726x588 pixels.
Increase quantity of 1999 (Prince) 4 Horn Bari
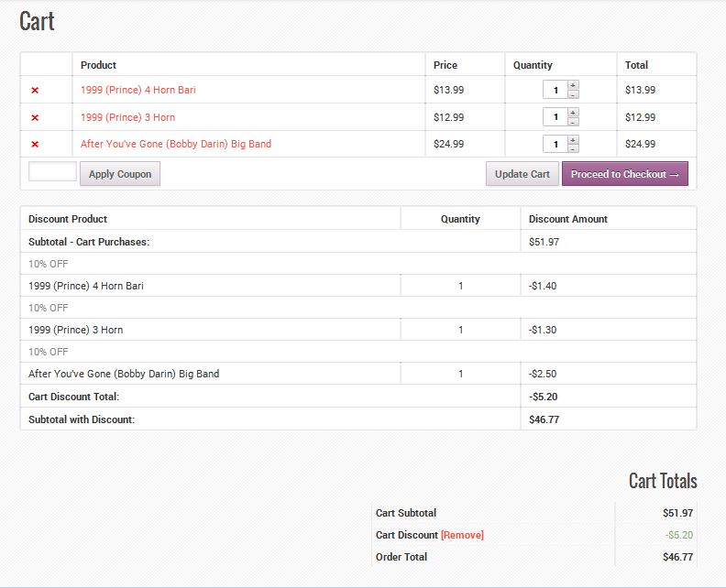click(573, 85)
